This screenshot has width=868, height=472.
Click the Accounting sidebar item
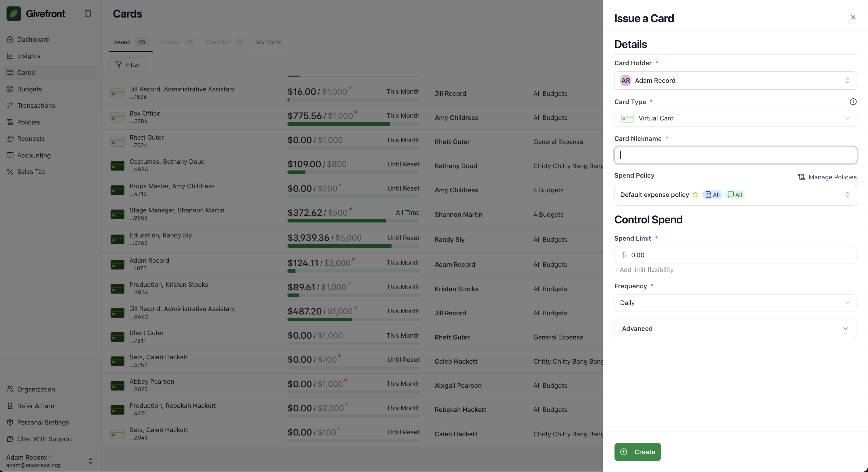point(34,155)
